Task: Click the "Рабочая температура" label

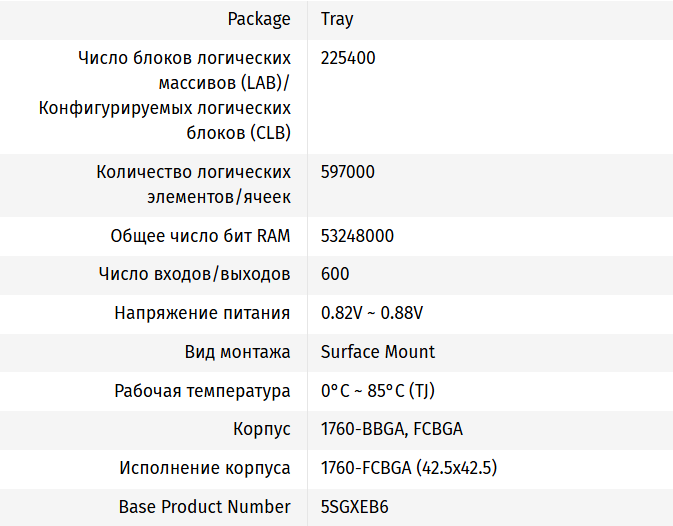Action: (202, 391)
